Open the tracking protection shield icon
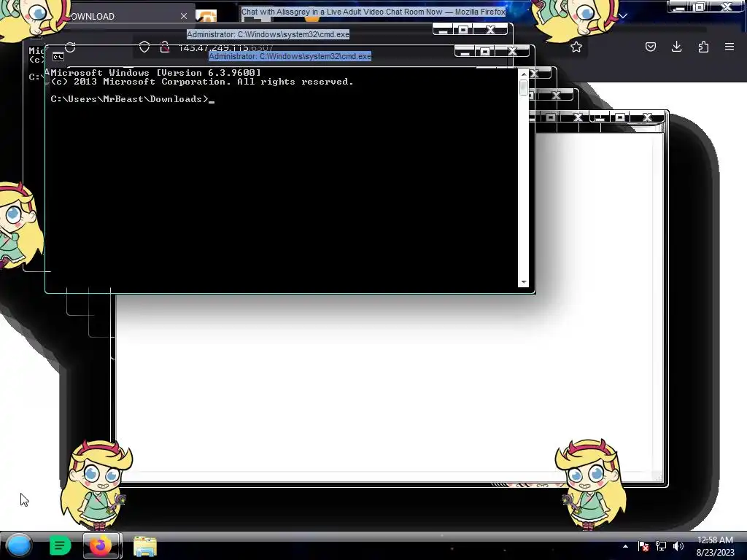Screen dimensions: 747x560 144,47
